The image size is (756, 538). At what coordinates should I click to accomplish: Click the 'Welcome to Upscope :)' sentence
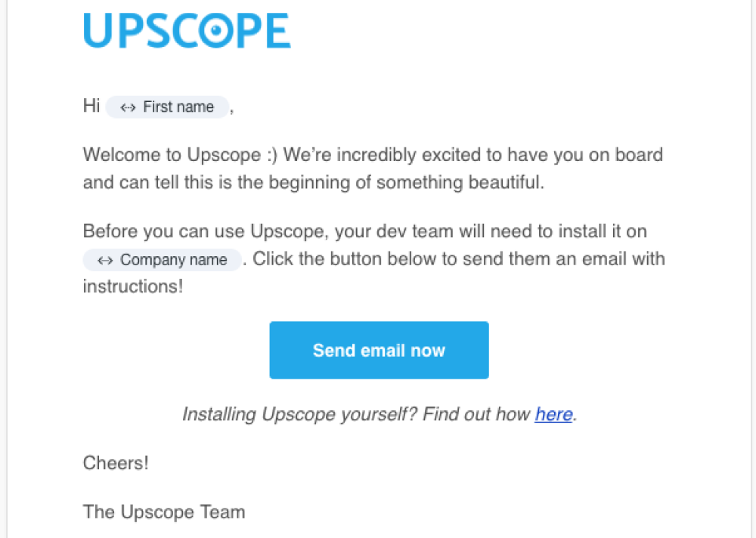tap(181, 155)
